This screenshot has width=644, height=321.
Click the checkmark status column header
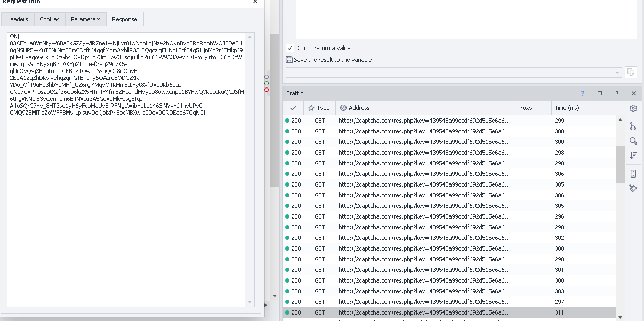pos(293,108)
